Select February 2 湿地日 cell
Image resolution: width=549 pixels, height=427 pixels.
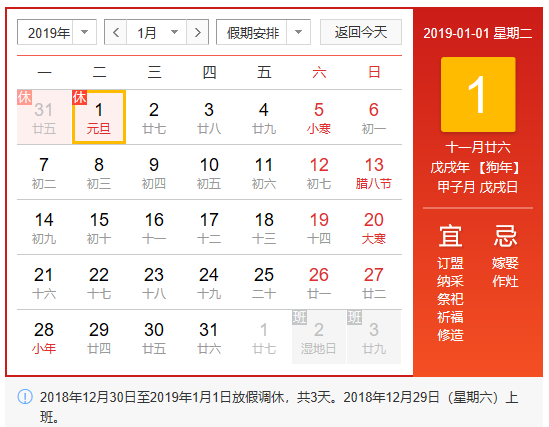coord(319,337)
